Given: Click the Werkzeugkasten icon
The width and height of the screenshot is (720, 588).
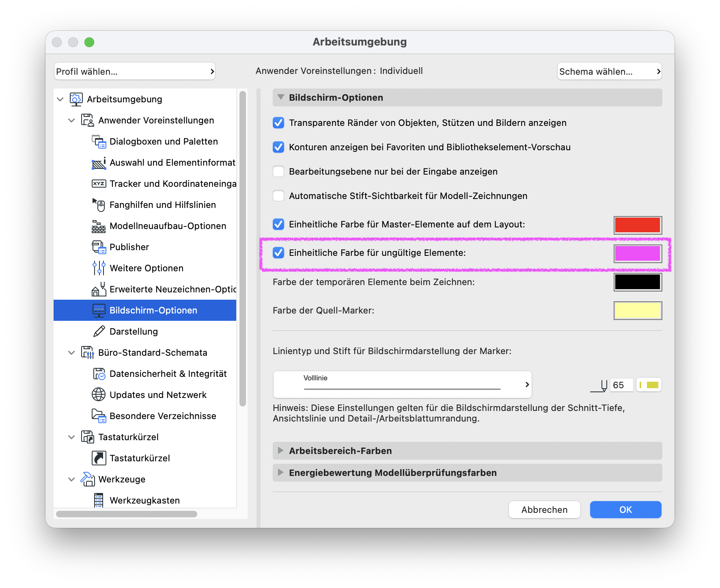Looking at the screenshot, I should [99, 500].
